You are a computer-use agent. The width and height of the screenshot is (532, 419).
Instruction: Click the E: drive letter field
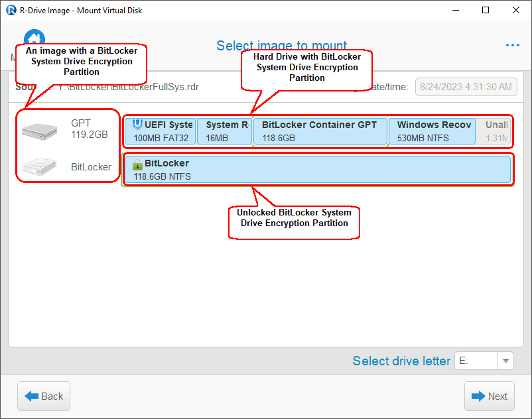(x=476, y=361)
